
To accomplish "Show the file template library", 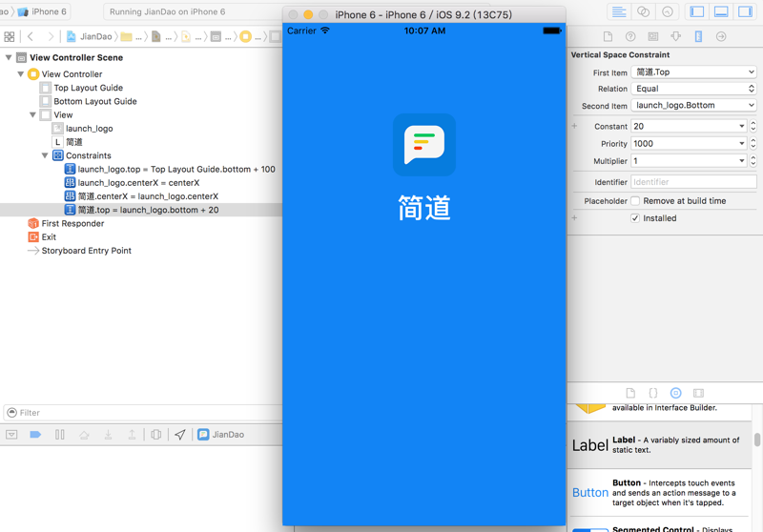I will click(x=630, y=393).
